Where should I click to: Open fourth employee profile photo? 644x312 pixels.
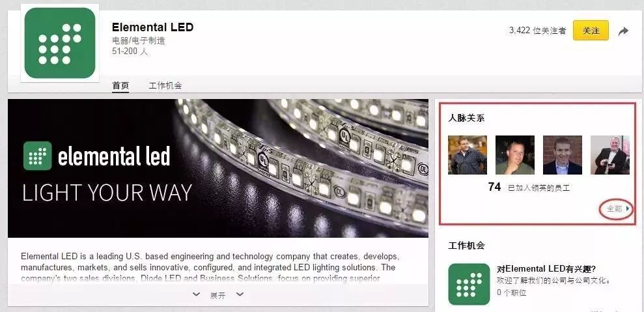click(x=610, y=155)
